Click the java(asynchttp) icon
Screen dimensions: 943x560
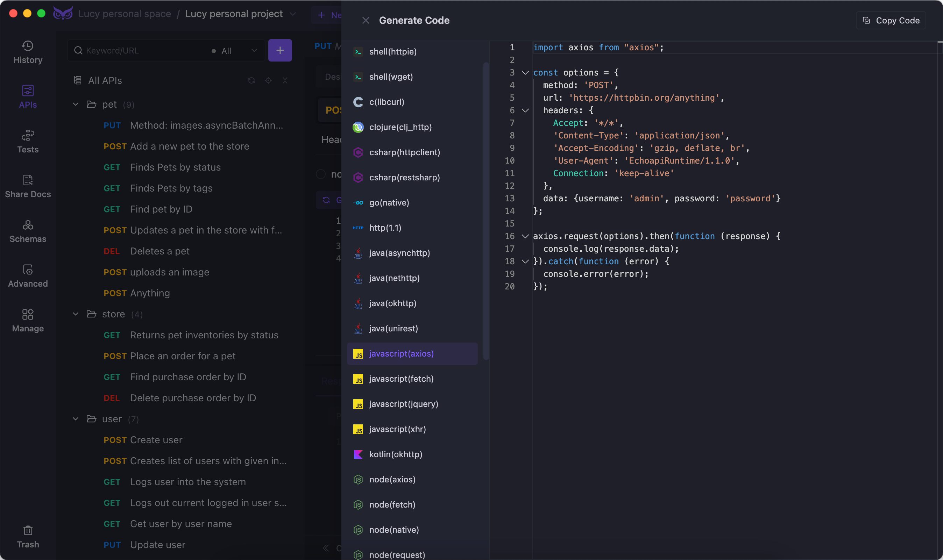[x=358, y=253]
